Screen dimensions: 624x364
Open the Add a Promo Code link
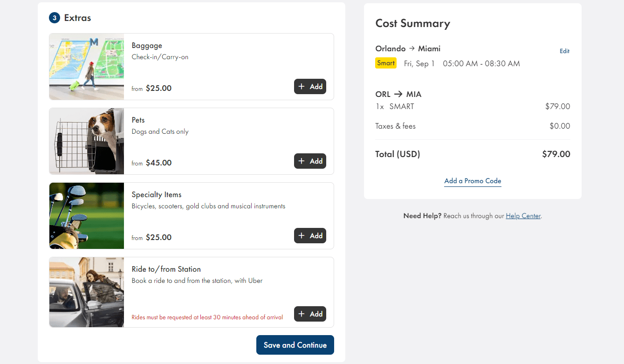(x=473, y=181)
